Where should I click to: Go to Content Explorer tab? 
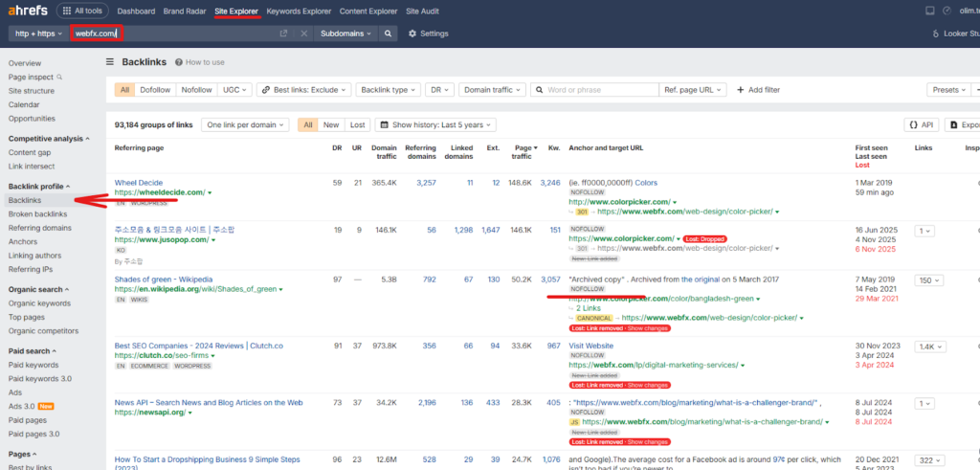point(368,11)
